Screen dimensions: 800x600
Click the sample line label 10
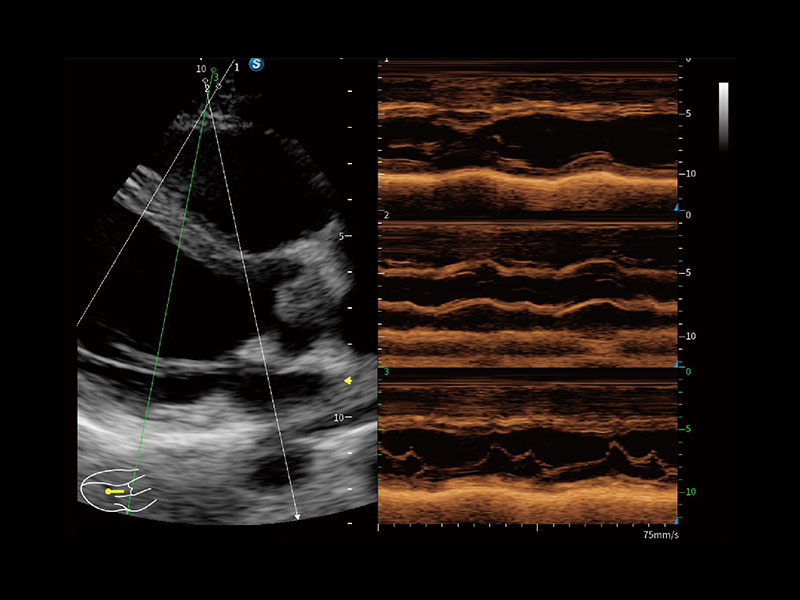(x=201, y=69)
